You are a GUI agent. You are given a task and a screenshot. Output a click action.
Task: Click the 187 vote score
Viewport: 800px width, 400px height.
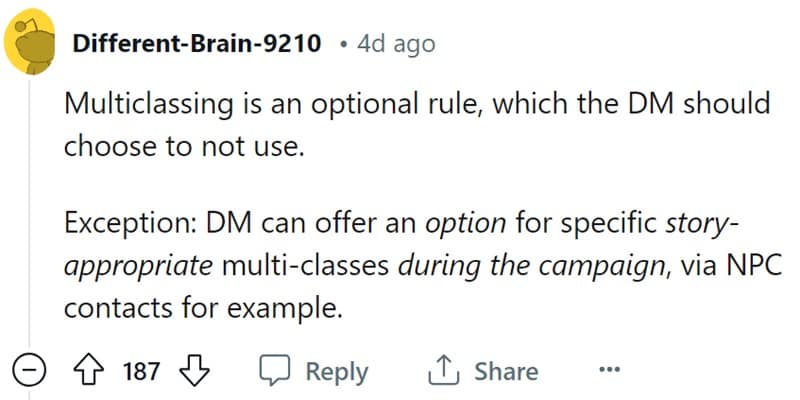click(x=141, y=372)
